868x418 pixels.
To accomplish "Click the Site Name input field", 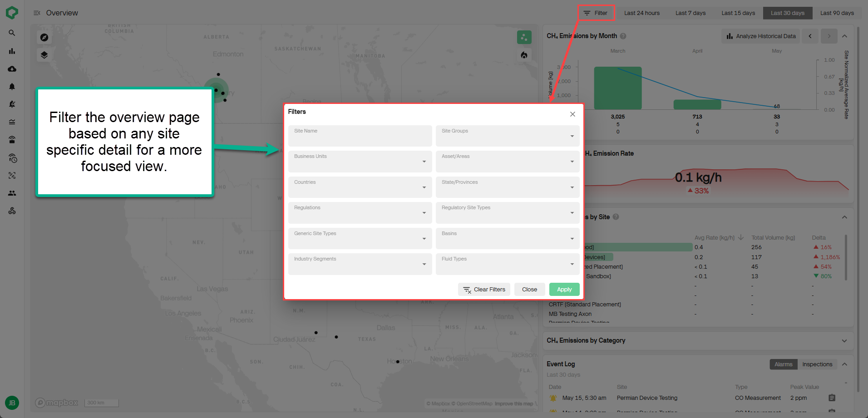I will pyautogui.click(x=360, y=136).
